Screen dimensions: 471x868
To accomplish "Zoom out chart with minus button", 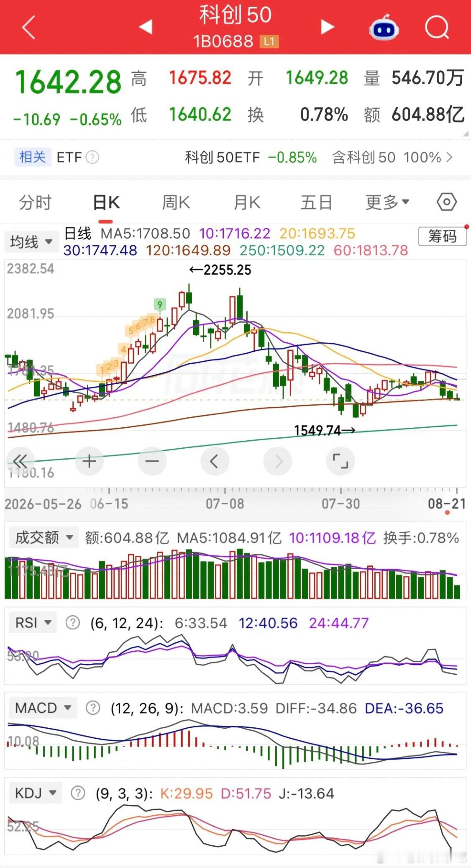I will point(152,461).
